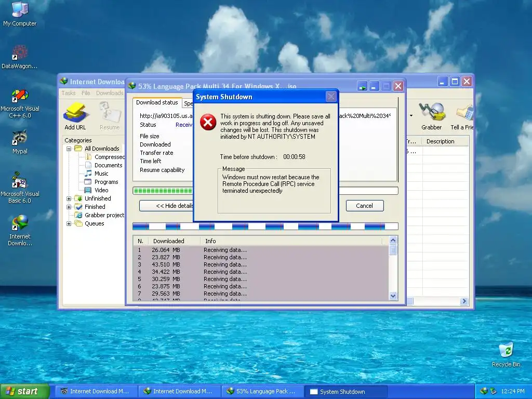532x399 pixels.
Task: Click the Description column header
Action: click(x=445, y=141)
